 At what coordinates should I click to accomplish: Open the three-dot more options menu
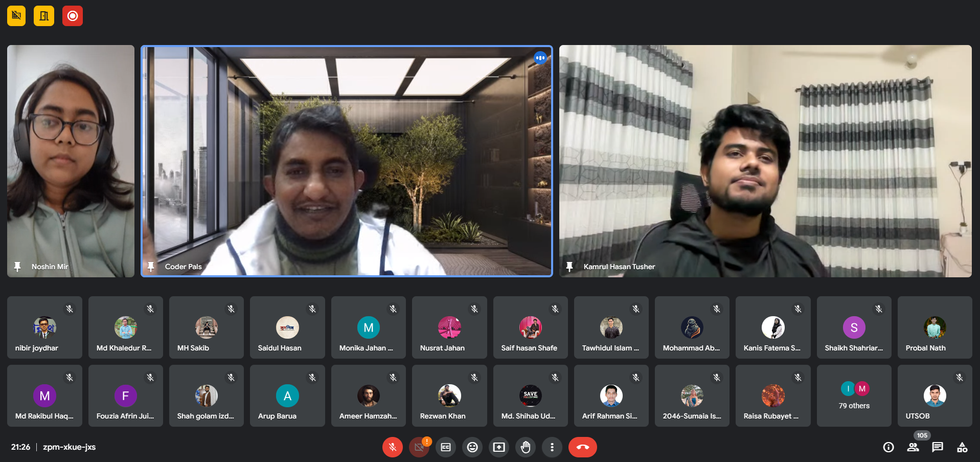coord(552,447)
